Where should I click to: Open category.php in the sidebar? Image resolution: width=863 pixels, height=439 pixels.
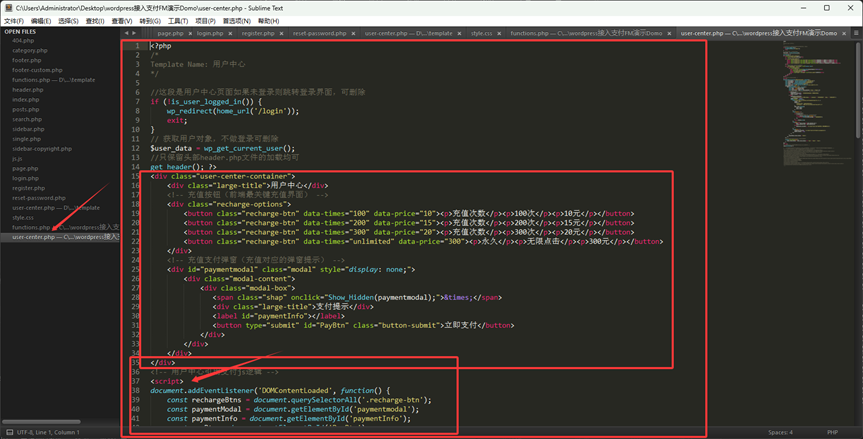point(30,51)
